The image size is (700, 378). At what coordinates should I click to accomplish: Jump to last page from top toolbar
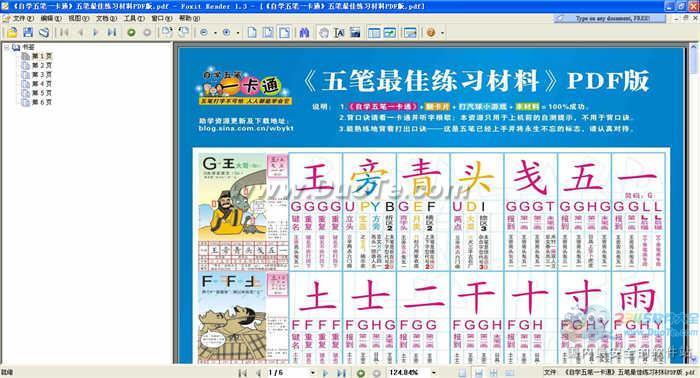[112, 32]
